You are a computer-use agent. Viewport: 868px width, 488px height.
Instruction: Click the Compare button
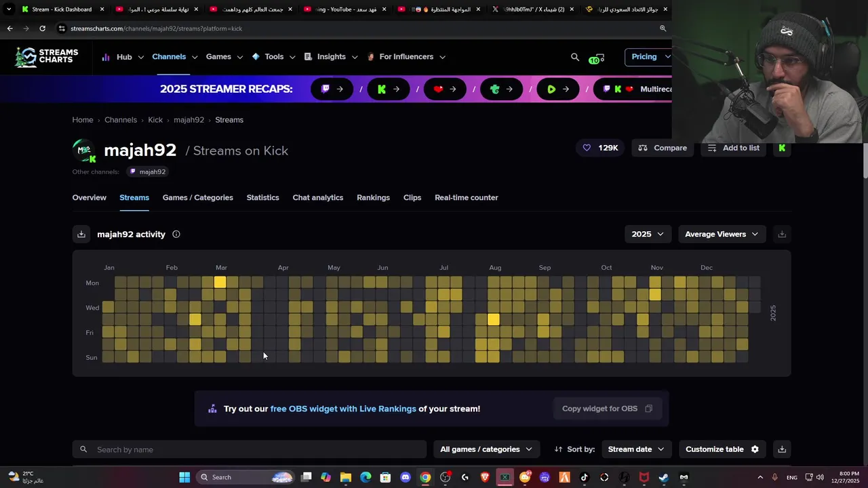(x=663, y=148)
